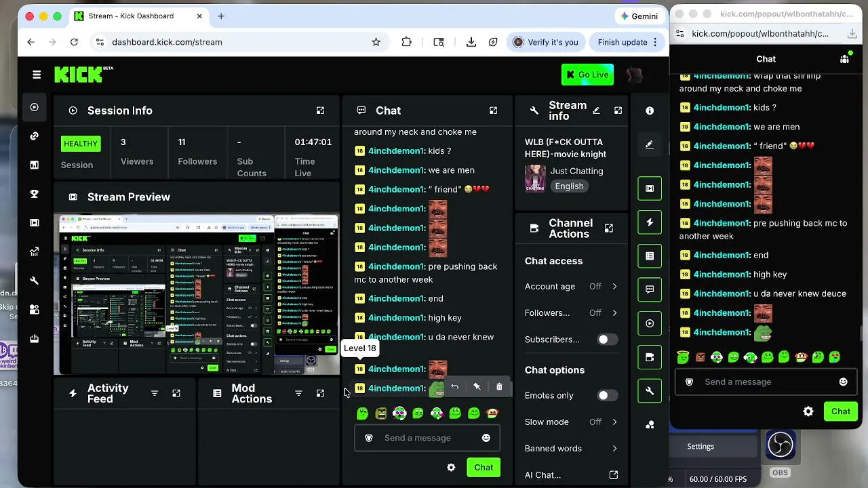The width and height of the screenshot is (868, 488).
Task: Open emoji picker in popout chat message box
Action: click(x=843, y=382)
